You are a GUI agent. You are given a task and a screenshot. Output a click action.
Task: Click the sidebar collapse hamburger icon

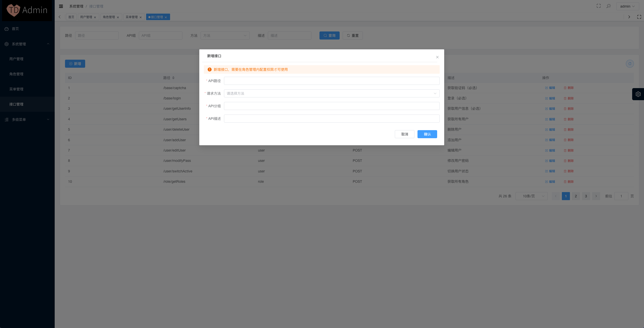(x=61, y=6)
